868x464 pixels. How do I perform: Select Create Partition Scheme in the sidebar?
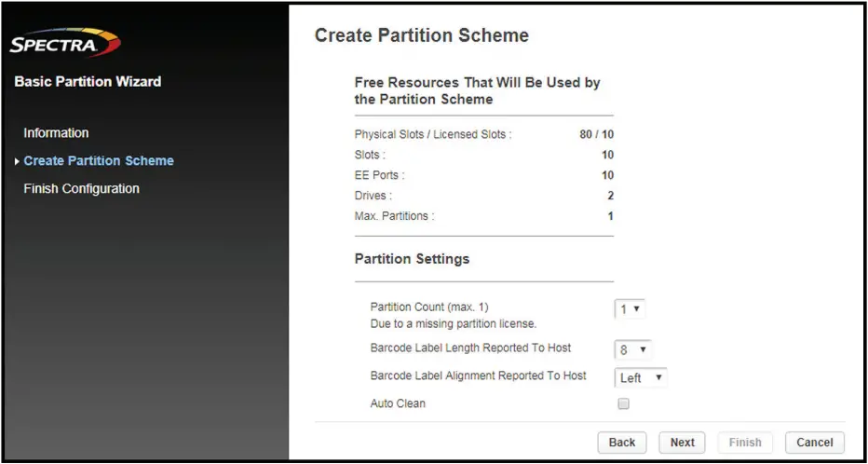coord(99,161)
